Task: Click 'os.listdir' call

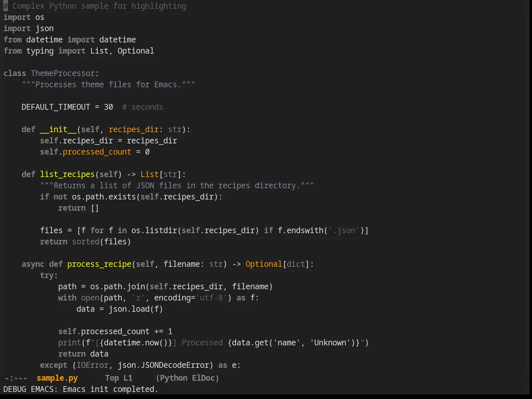Action: (x=154, y=230)
